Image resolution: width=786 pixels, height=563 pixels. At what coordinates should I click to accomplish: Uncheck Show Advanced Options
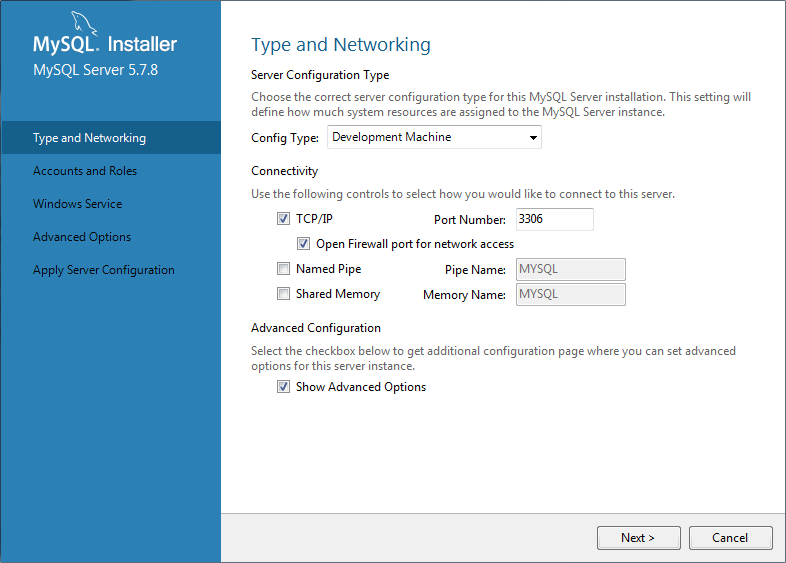coord(283,387)
